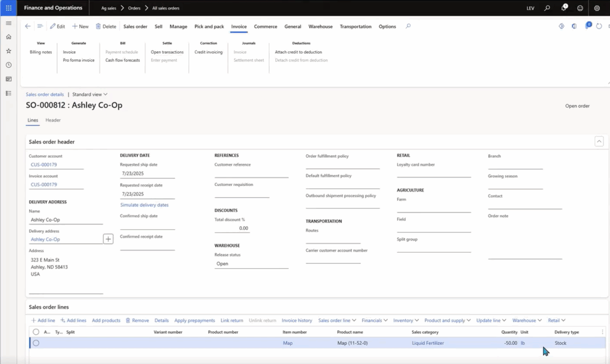Click the LEV company selector
Image resolution: width=610 pixels, height=364 pixels.
click(530, 8)
